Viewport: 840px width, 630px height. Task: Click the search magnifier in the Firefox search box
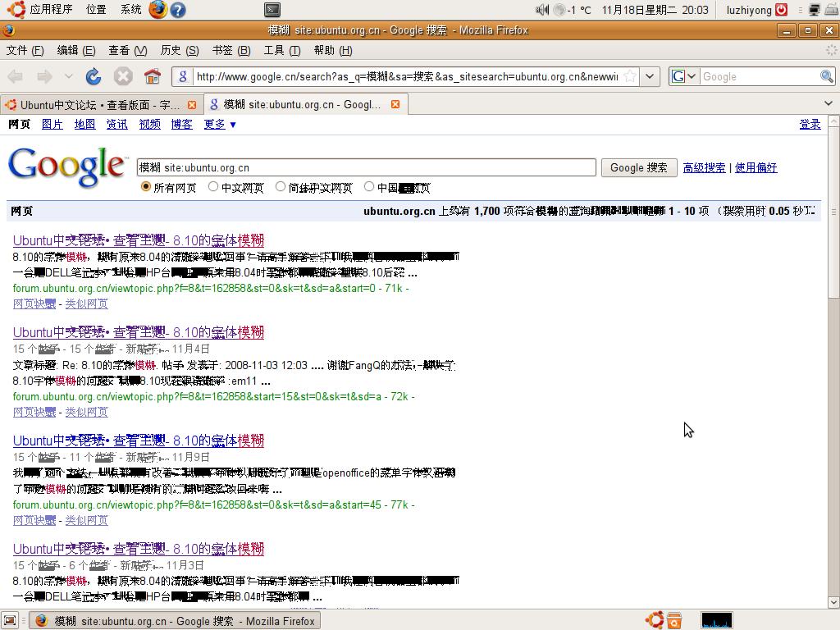pyautogui.click(x=827, y=76)
